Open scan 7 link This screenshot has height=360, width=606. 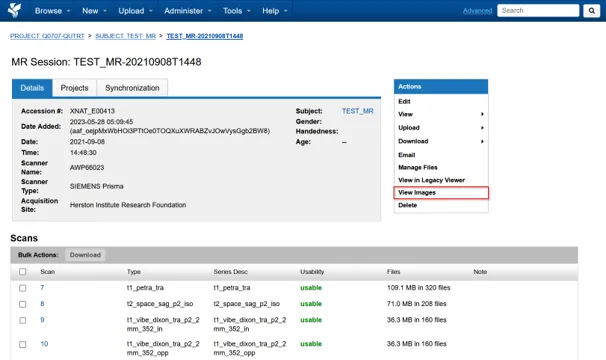point(42,288)
